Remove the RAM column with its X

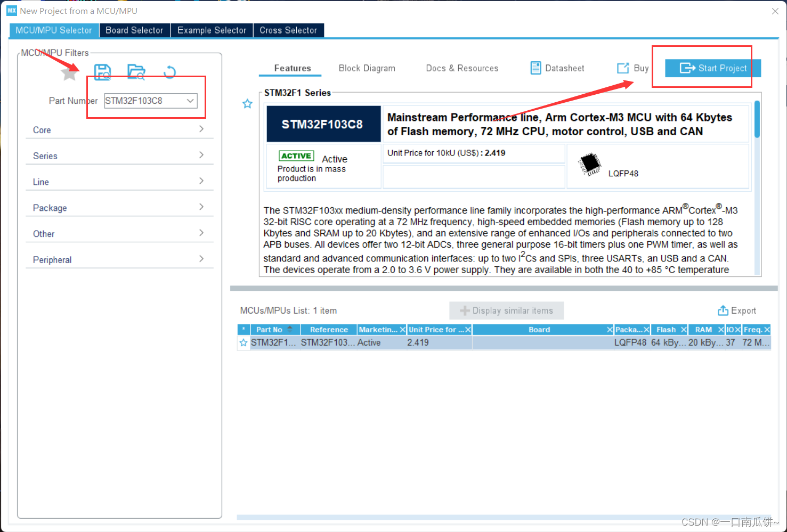pos(721,330)
